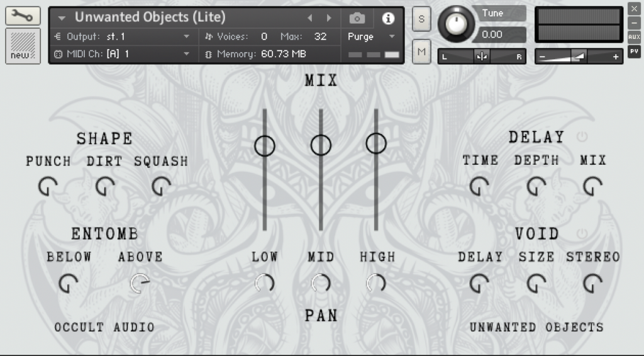This screenshot has width=644, height=356.
Task: Minimize the instrument with the minus button
Action: point(634,23)
